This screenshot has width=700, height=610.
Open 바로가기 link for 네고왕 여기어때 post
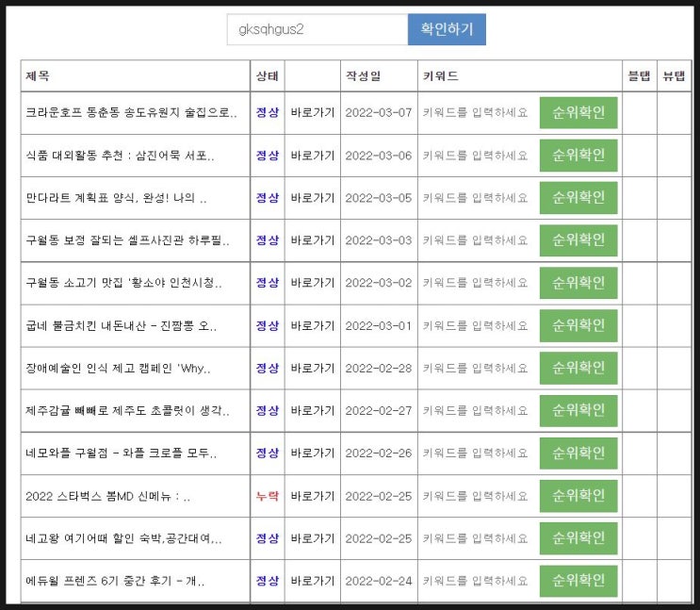tap(313, 538)
